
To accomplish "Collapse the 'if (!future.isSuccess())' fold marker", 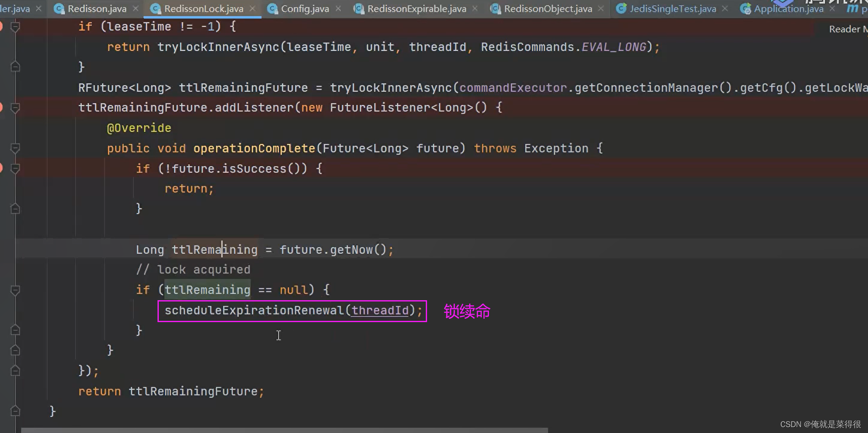I will (x=15, y=169).
